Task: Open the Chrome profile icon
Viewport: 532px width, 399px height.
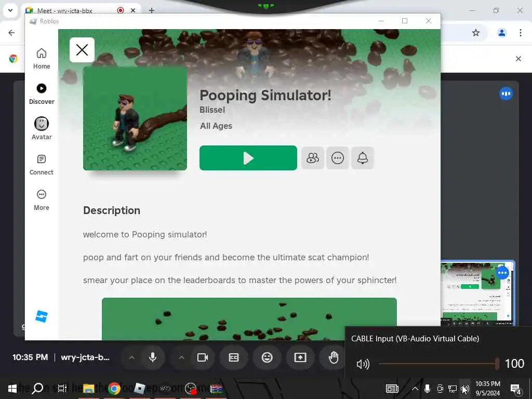Action: pos(501,33)
